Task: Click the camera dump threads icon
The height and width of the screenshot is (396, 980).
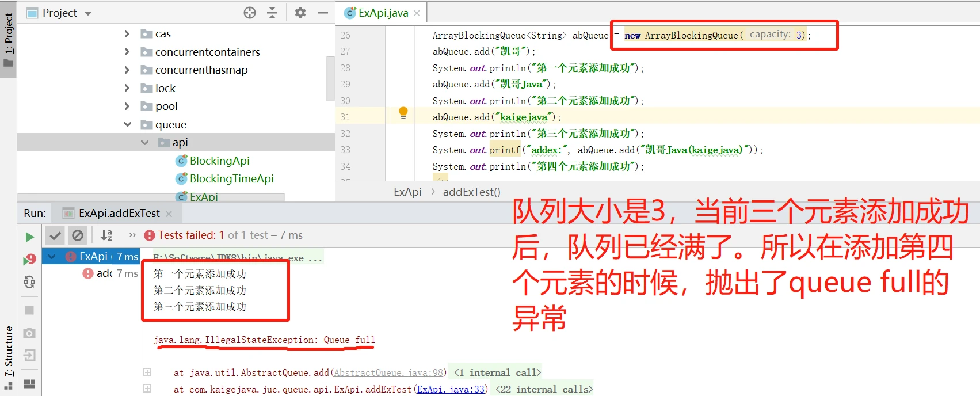Action: pyautogui.click(x=29, y=333)
